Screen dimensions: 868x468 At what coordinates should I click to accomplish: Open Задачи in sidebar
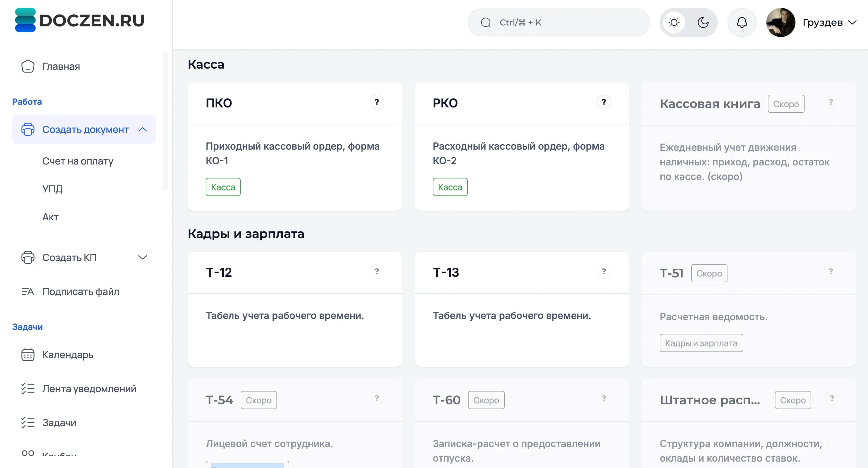(x=59, y=422)
